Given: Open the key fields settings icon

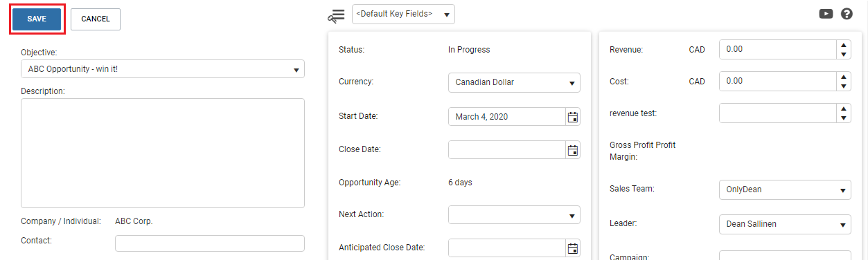Looking at the screenshot, I should pyautogui.click(x=337, y=15).
